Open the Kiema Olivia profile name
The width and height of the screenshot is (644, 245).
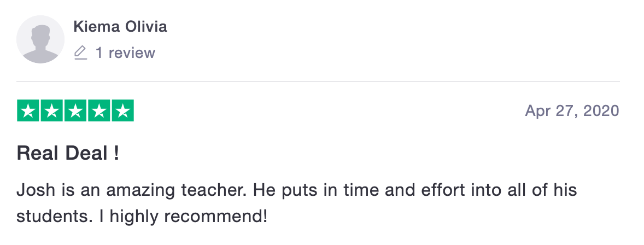120,26
